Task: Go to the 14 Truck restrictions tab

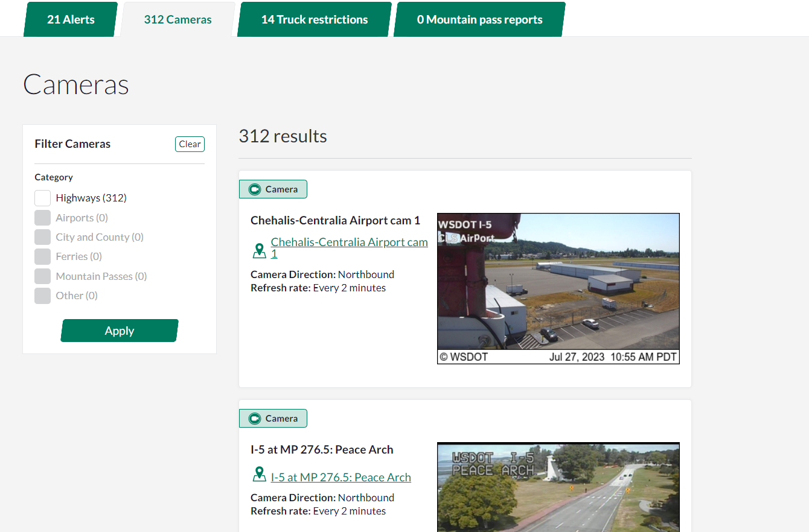Action: pyautogui.click(x=314, y=19)
